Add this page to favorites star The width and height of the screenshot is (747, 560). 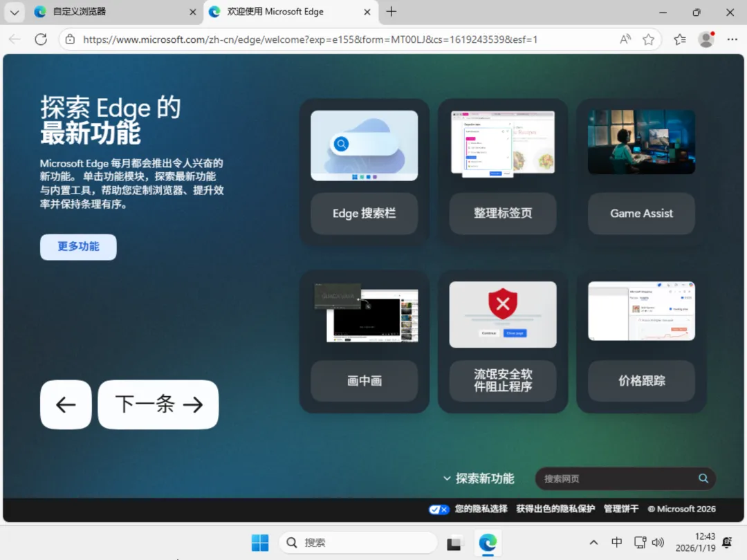click(648, 39)
